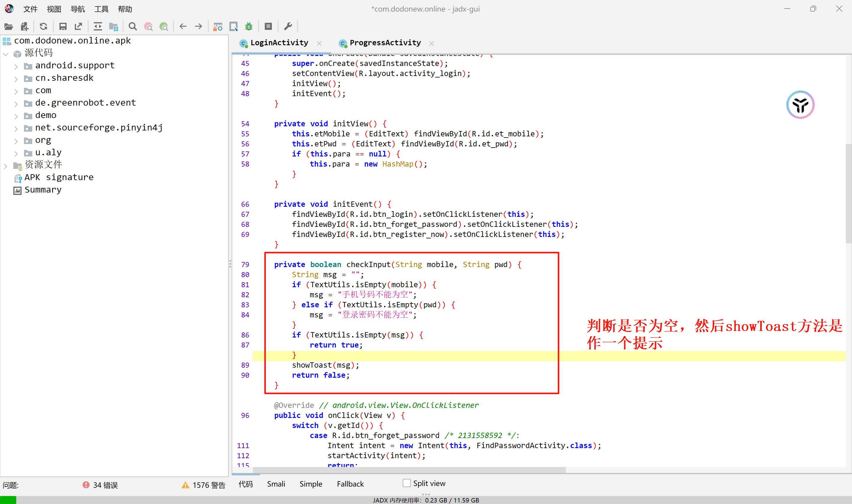Click the save floppy disk icon

(63, 27)
